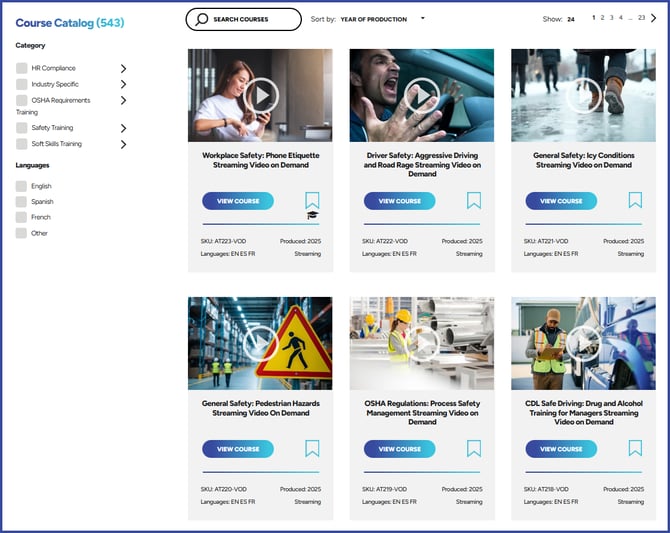This screenshot has height=533, width=670.
Task: Go to next page of results arrow
Action: pyautogui.click(x=654, y=18)
